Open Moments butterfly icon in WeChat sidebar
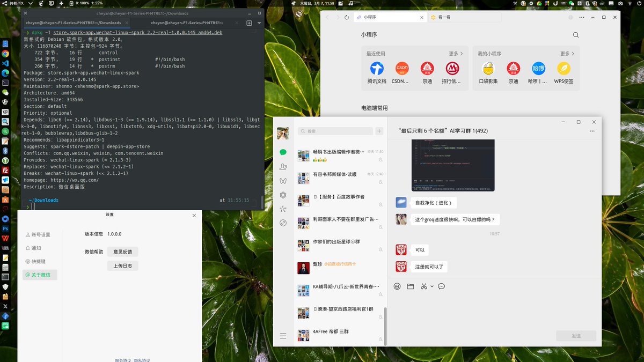This screenshot has height=362, width=644. point(283,181)
